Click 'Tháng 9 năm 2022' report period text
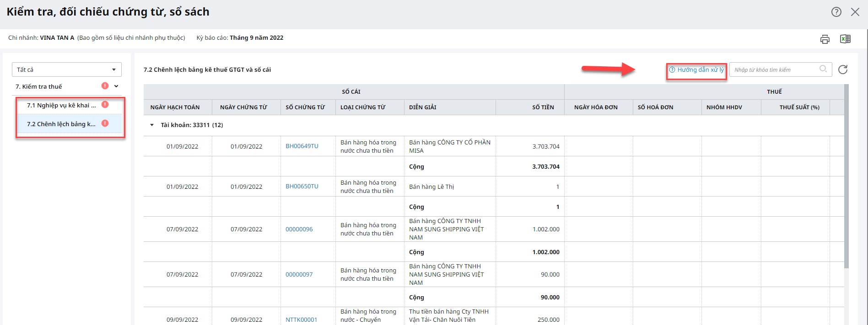The image size is (868, 325). 256,38
